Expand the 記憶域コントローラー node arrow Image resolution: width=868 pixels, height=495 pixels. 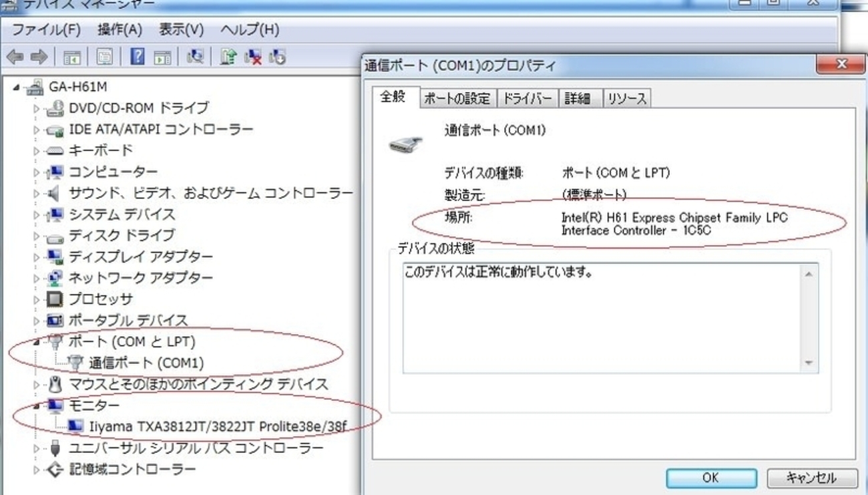[37, 470]
